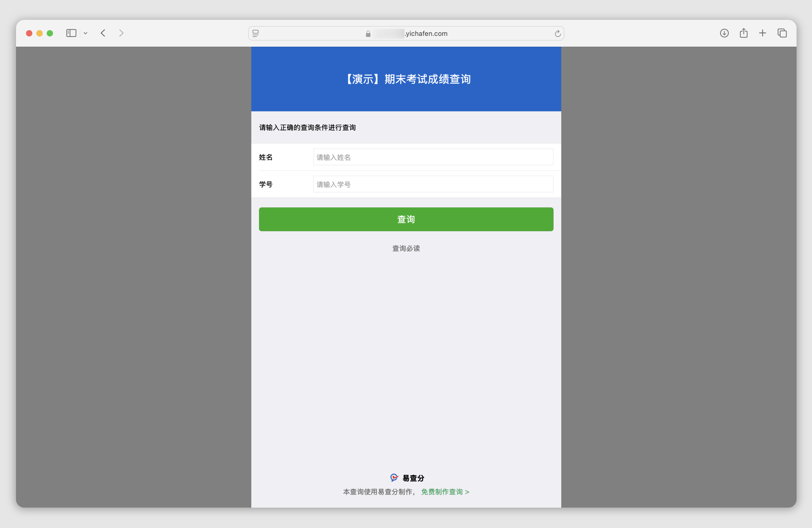Reload the page with the refresh icon
Screen dimensions: 812x528
(557, 33)
